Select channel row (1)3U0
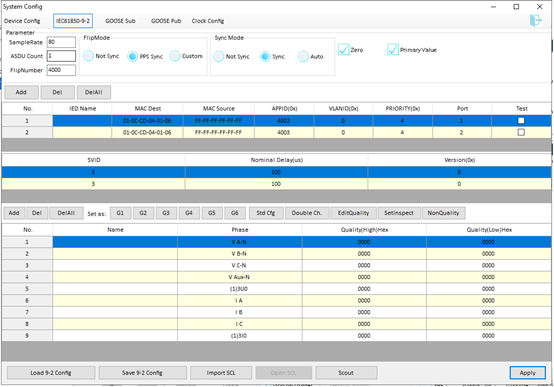 (276, 288)
